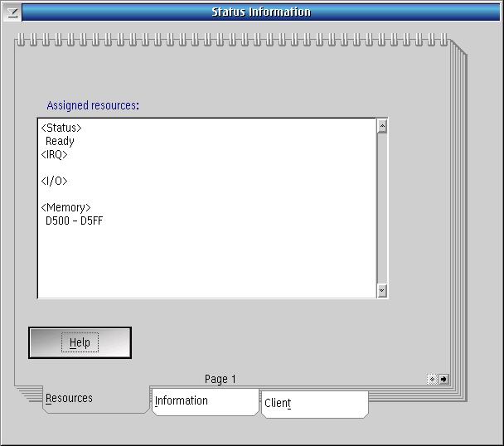This screenshot has width=504, height=446.
Task: Switch to the Information tab
Action: (x=206, y=401)
